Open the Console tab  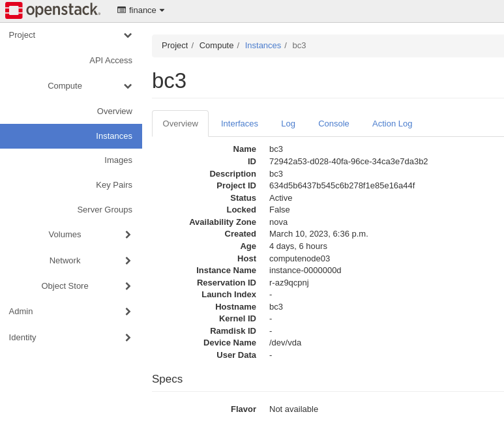pos(334,124)
